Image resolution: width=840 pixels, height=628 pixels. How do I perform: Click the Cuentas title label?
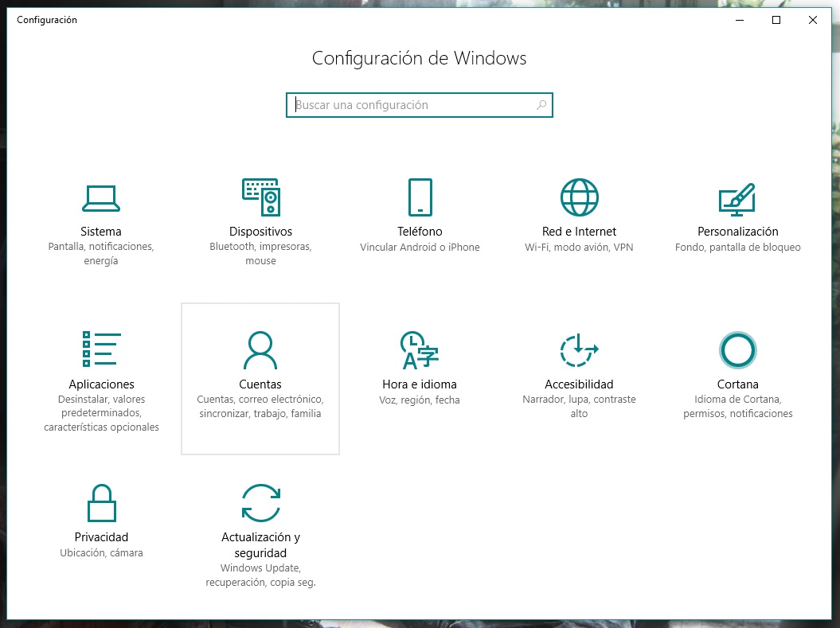pos(260,384)
